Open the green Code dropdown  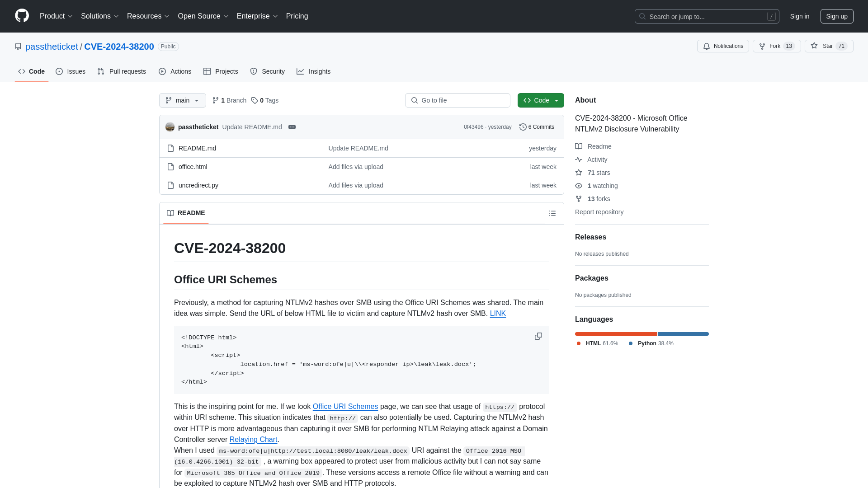coord(541,100)
